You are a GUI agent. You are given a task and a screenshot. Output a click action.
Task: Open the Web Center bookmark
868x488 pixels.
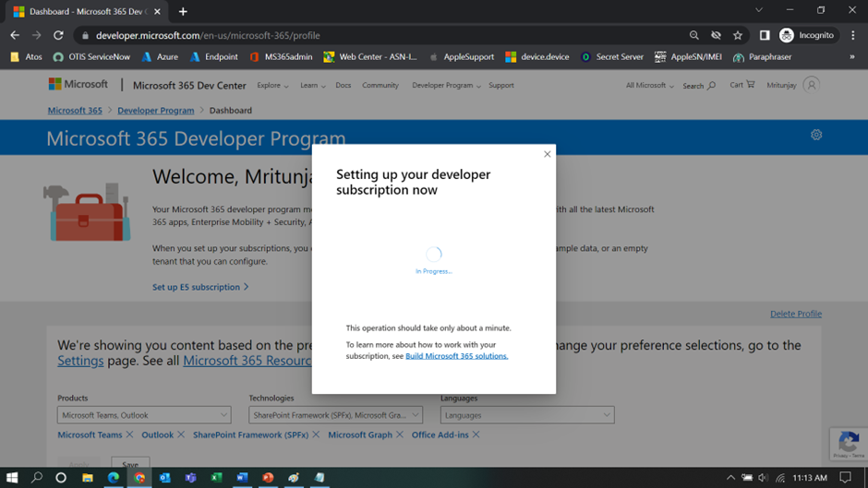(x=370, y=57)
